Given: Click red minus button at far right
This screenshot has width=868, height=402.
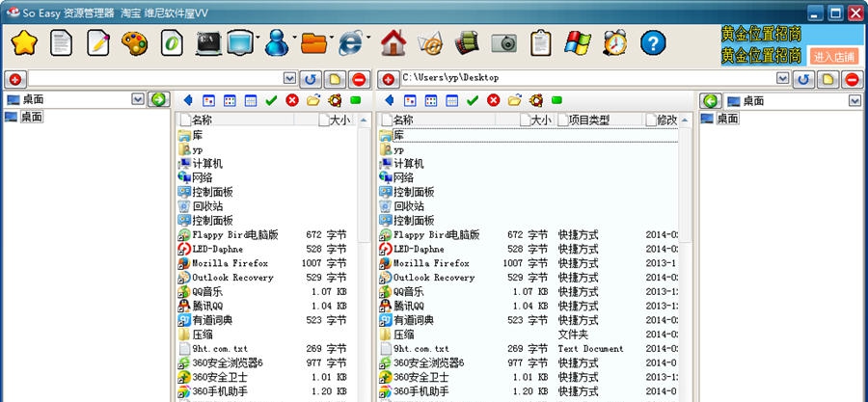Looking at the screenshot, I should pos(852,80).
